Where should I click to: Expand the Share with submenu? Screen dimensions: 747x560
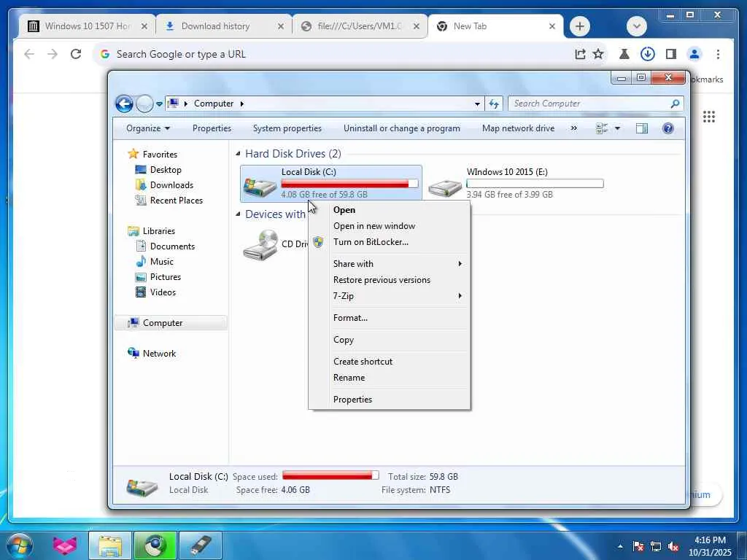[390, 264]
